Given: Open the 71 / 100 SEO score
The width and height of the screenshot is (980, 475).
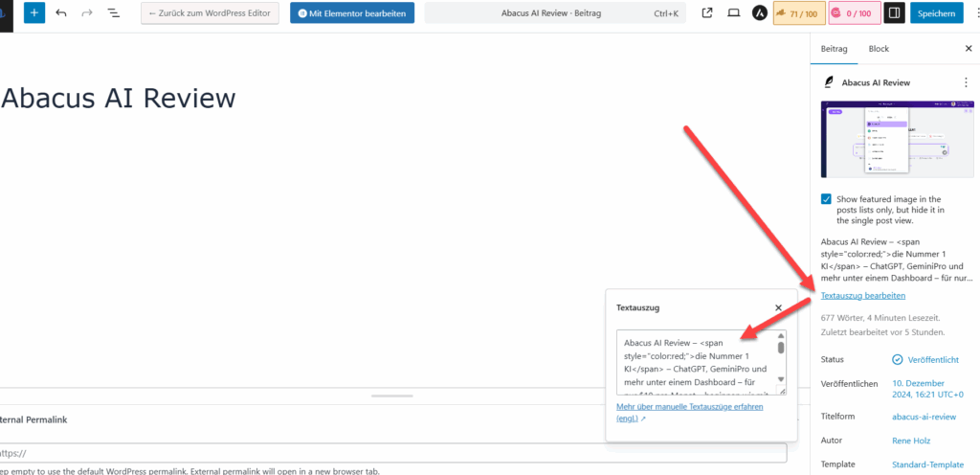Looking at the screenshot, I should pos(798,13).
